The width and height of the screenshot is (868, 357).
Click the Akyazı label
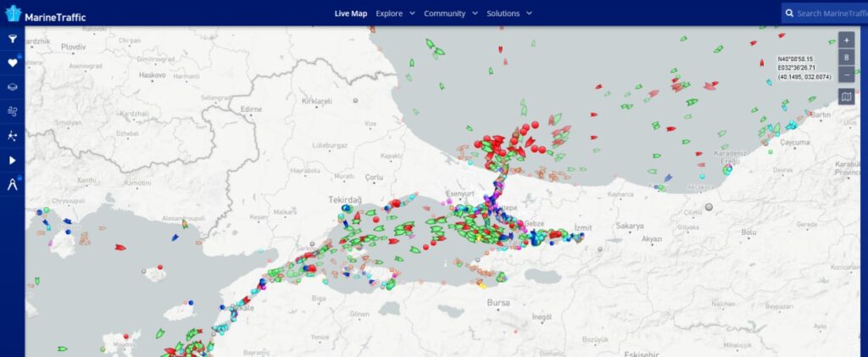click(652, 238)
